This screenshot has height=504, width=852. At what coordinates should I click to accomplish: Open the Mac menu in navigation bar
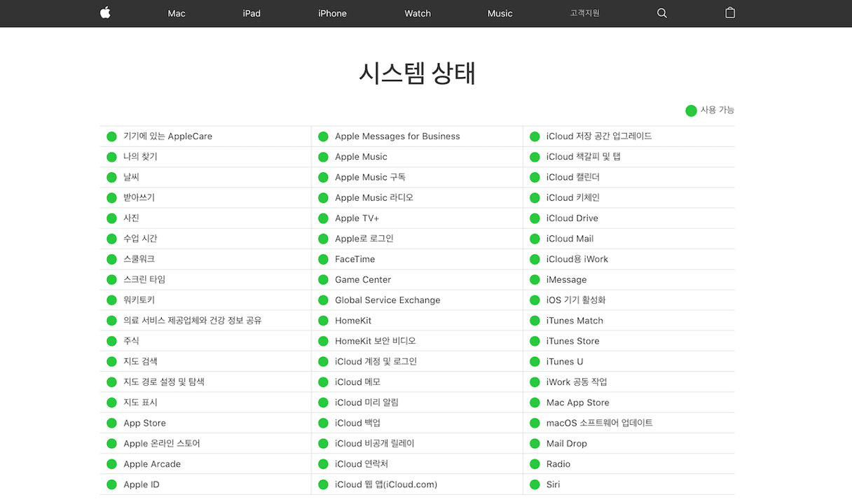(177, 13)
